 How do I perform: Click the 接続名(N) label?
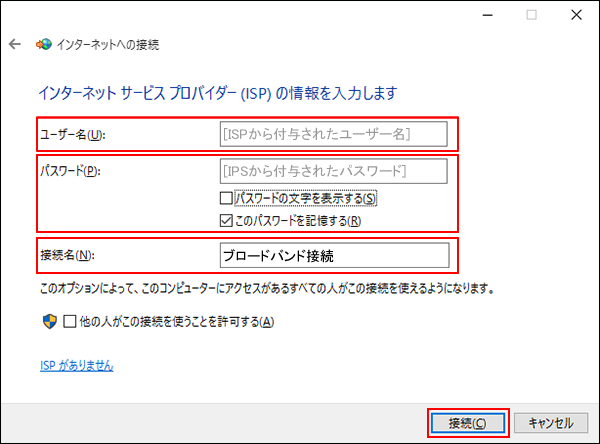pos(66,255)
